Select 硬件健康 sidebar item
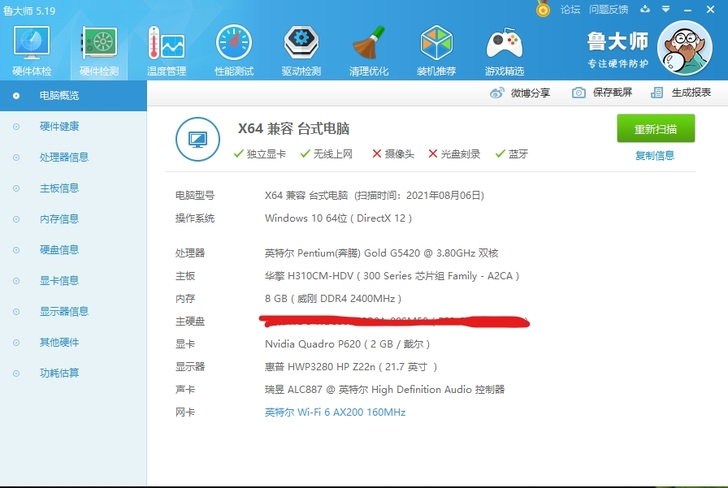 coord(73,126)
